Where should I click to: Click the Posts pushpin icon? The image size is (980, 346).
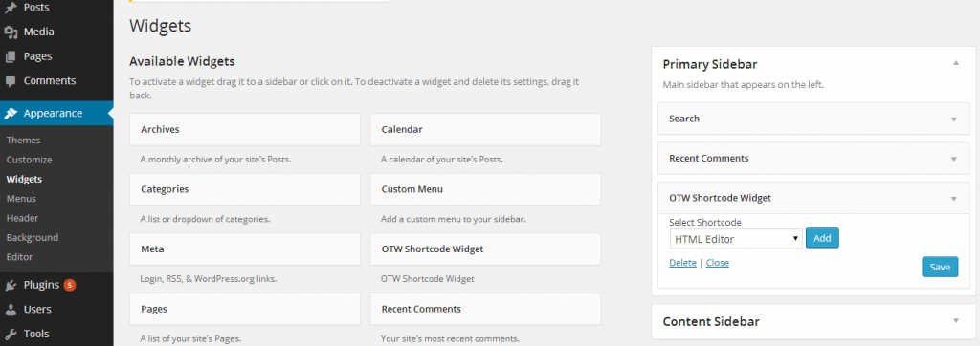click(11, 8)
